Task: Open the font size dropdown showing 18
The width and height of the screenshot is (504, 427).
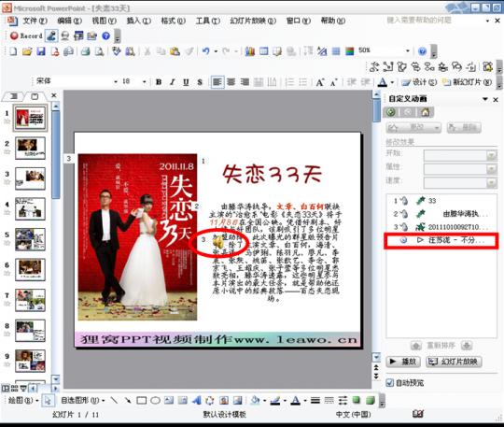Action: [x=145, y=81]
